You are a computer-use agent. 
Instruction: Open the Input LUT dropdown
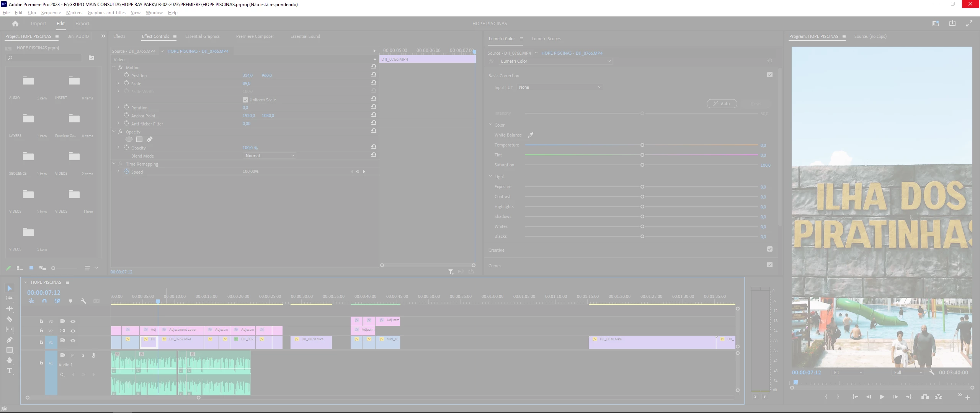click(559, 88)
